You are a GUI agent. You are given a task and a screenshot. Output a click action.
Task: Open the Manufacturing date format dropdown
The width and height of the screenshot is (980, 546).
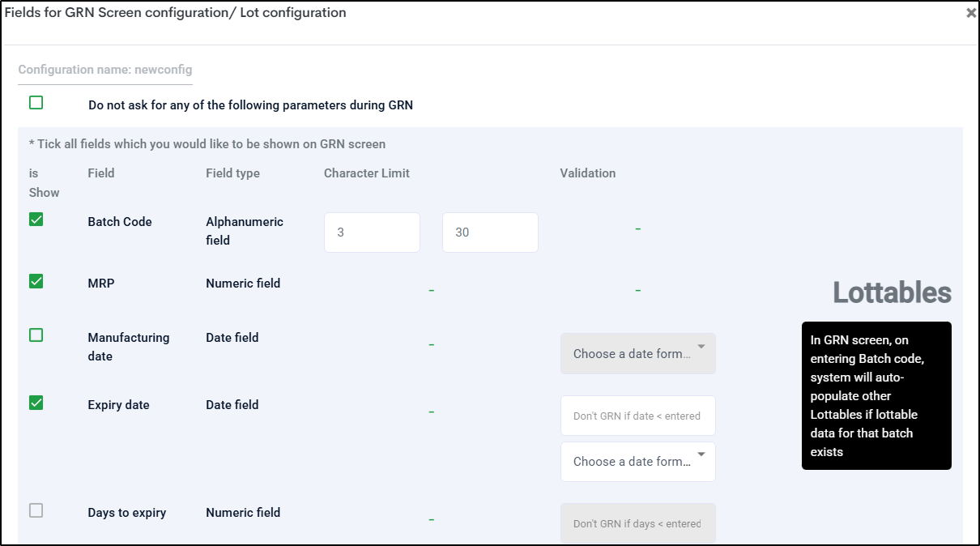637,353
